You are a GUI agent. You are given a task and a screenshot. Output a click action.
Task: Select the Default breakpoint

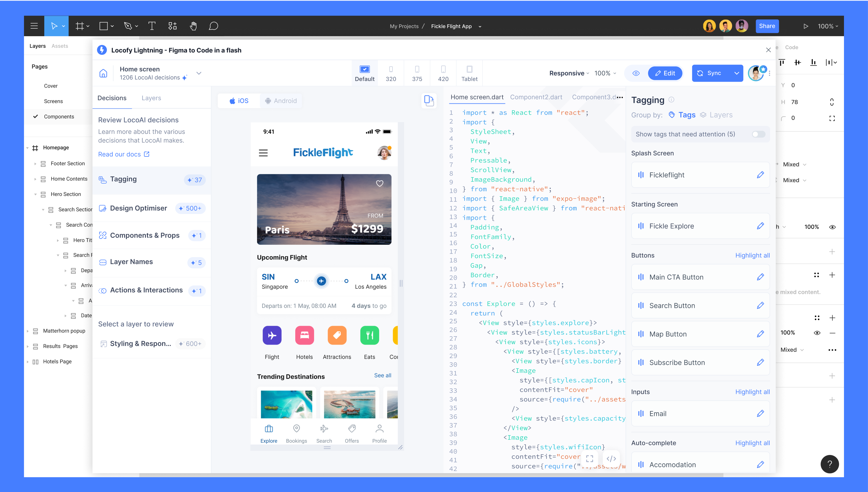pos(364,73)
